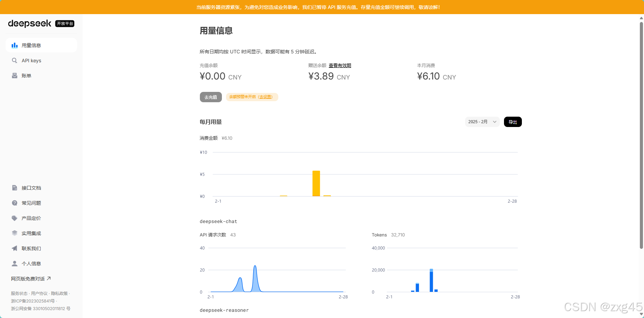Click the 去设置 link in balance alert
644x318 pixels.
265,97
